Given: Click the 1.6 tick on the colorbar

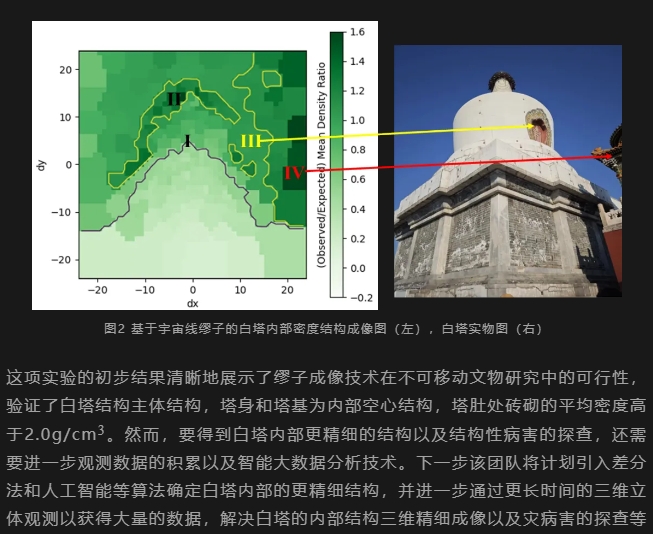Looking at the screenshot, I should click(x=358, y=33).
